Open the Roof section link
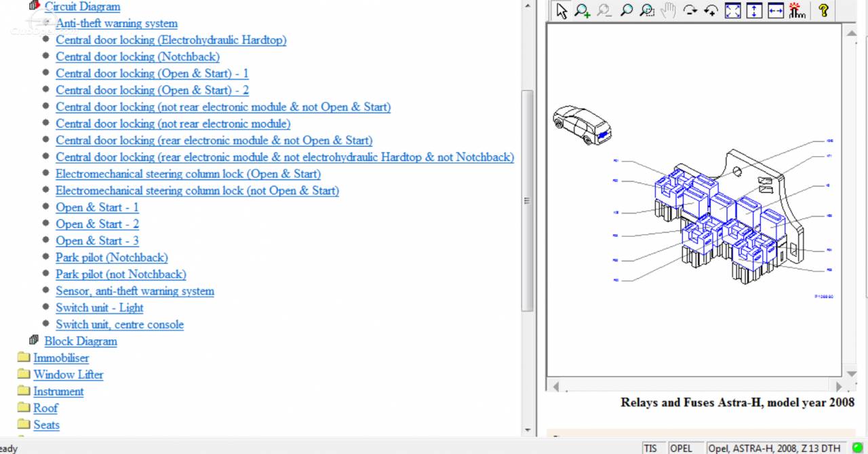The width and height of the screenshot is (868, 454). point(45,408)
